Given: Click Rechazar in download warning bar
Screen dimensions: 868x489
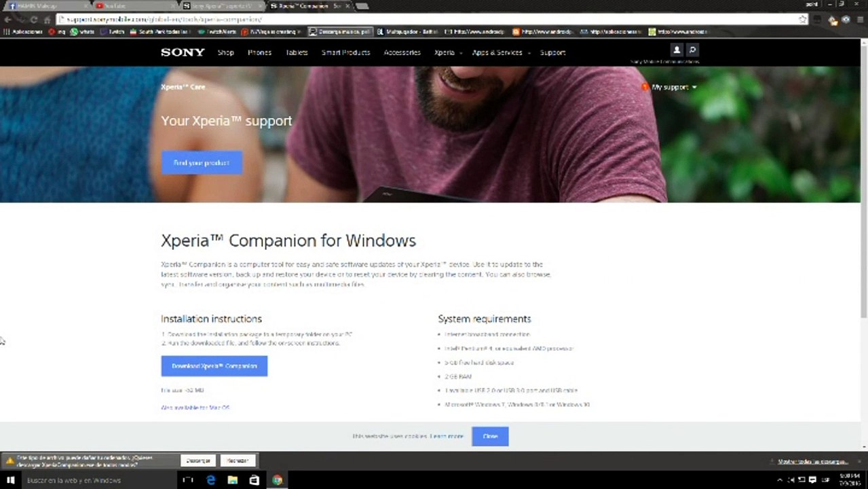Looking at the screenshot, I should pyautogui.click(x=238, y=460).
